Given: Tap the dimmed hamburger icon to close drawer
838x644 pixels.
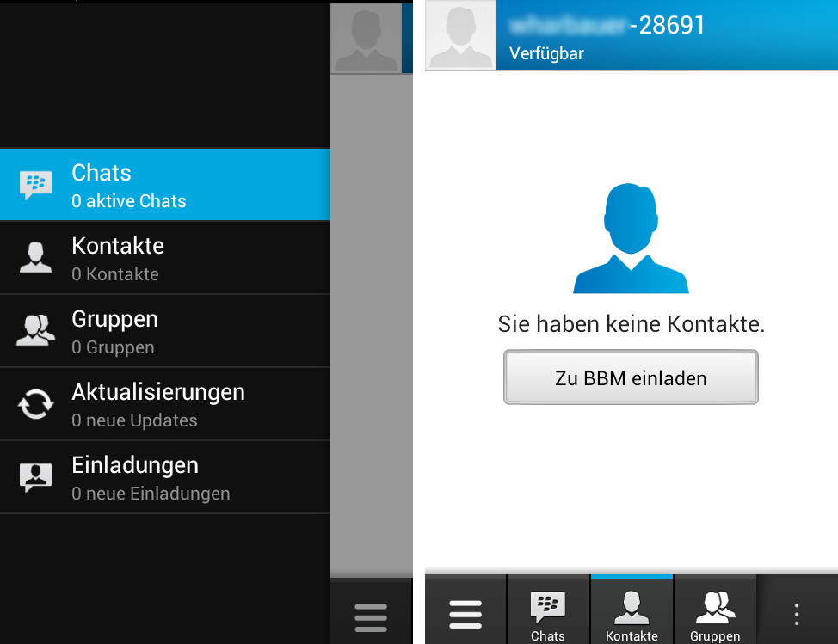Looking at the screenshot, I should click(x=371, y=617).
